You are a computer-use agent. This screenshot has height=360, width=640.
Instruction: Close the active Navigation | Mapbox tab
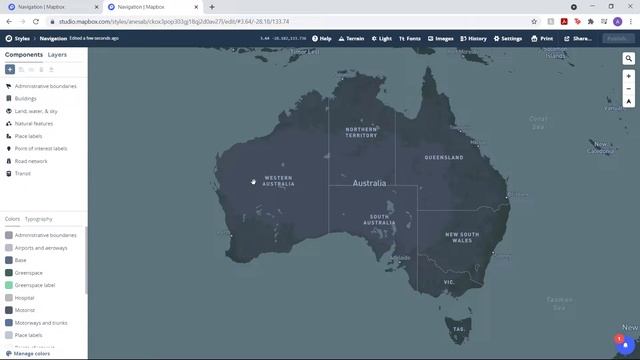coord(196,7)
